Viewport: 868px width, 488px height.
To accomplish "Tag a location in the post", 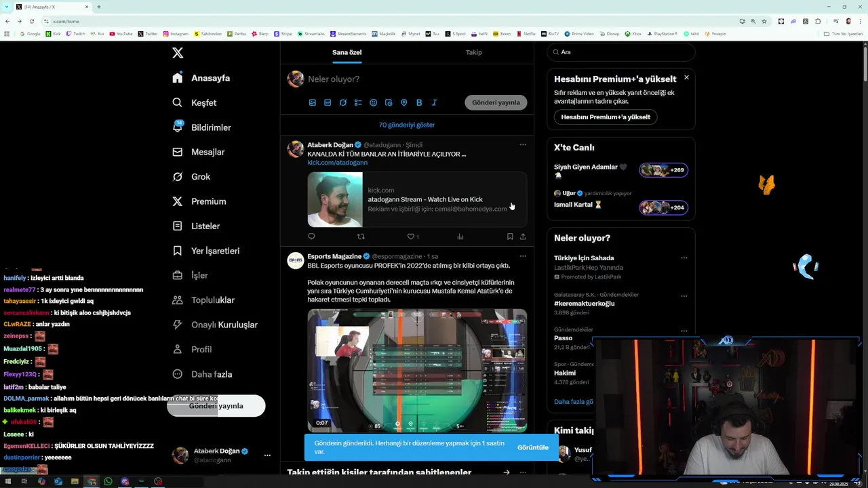I will coord(404,102).
